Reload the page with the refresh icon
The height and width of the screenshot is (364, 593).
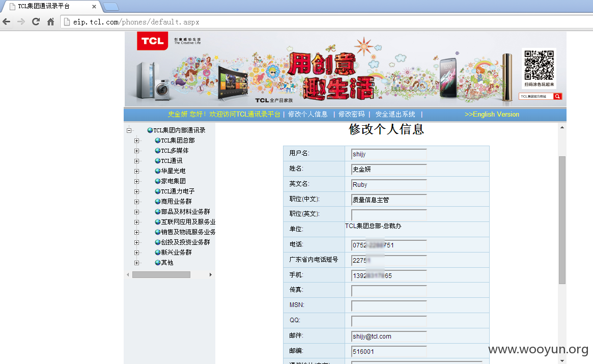click(x=36, y=21)
